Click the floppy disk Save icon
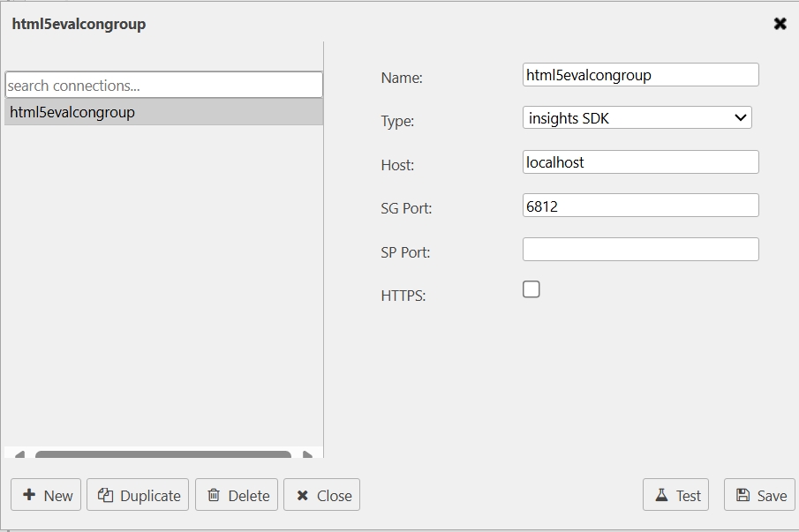This screenshot has height=532, width=799. [742, 495]
